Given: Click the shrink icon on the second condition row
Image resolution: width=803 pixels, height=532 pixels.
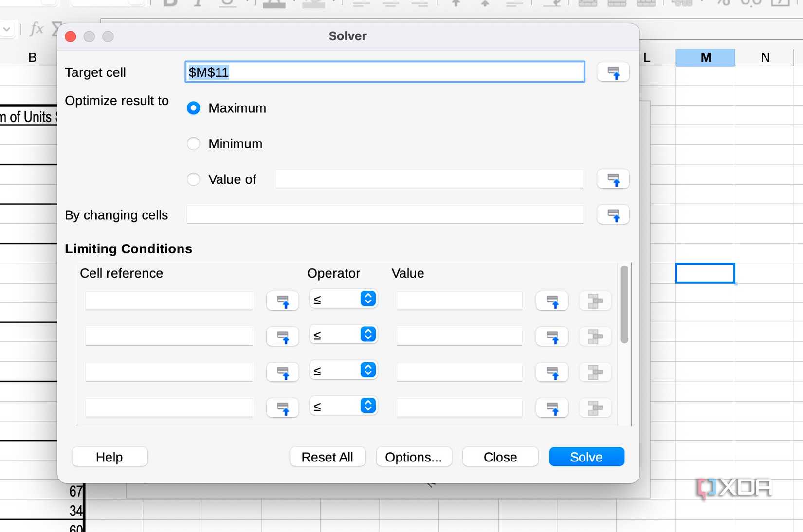Looking at the screenshot, I should point(282,337).
